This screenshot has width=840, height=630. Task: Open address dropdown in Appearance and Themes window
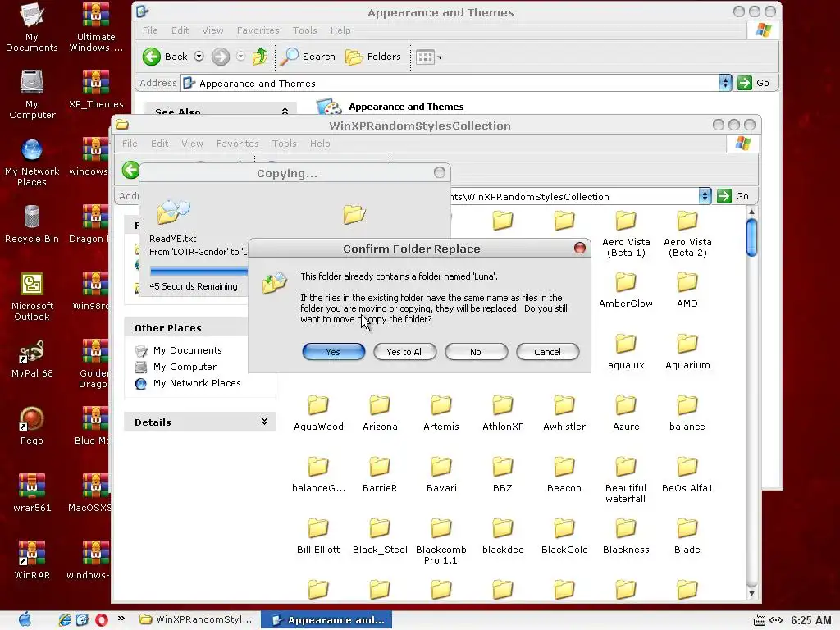tap(725, 83)
